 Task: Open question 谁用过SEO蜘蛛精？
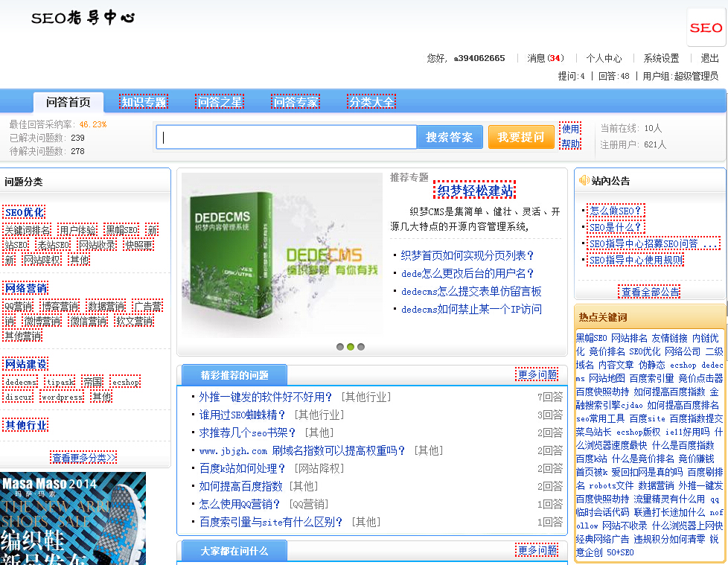[242, 415]
